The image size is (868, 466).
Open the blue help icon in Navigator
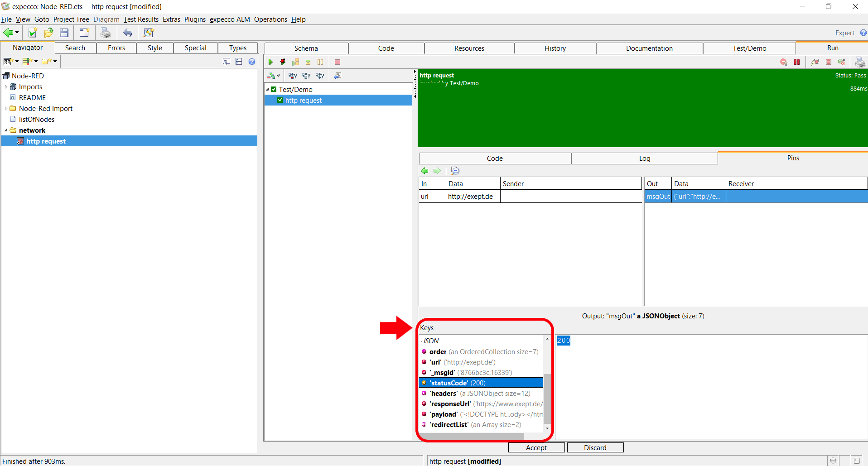(x=252, y=62)
